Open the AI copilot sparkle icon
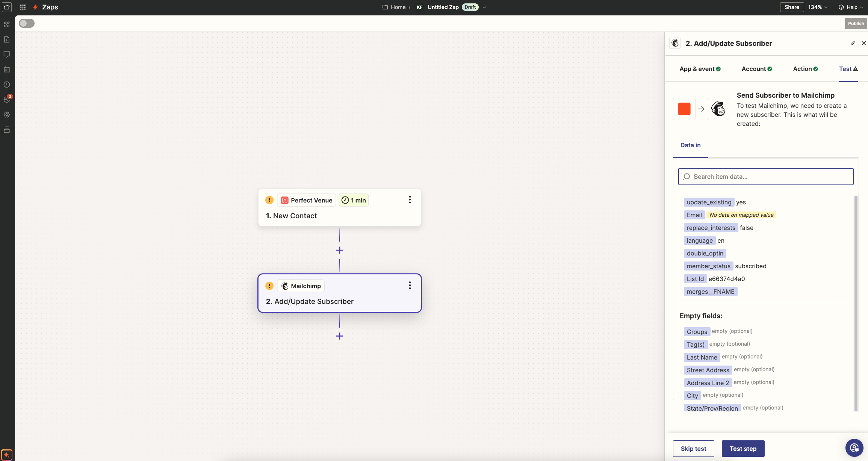Image resolution: width=868 pixels, height=461 pixels. (7, 455)
